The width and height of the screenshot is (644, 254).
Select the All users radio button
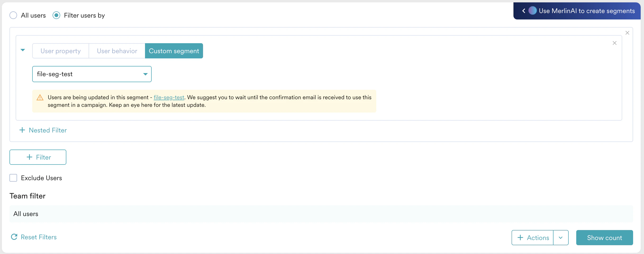pos(13,15)
